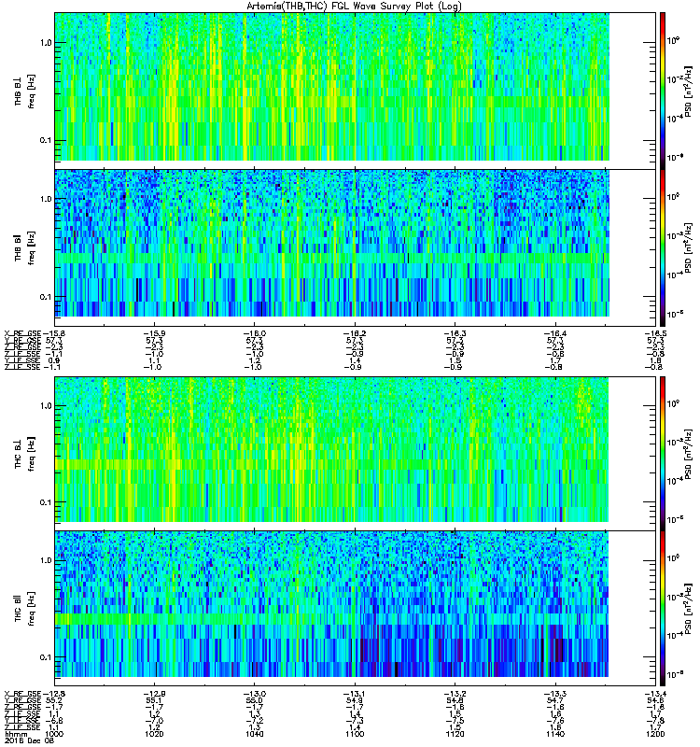Click the X_RE_GSE value -13.1
The image size is (700, 747).
pos(356,694)
